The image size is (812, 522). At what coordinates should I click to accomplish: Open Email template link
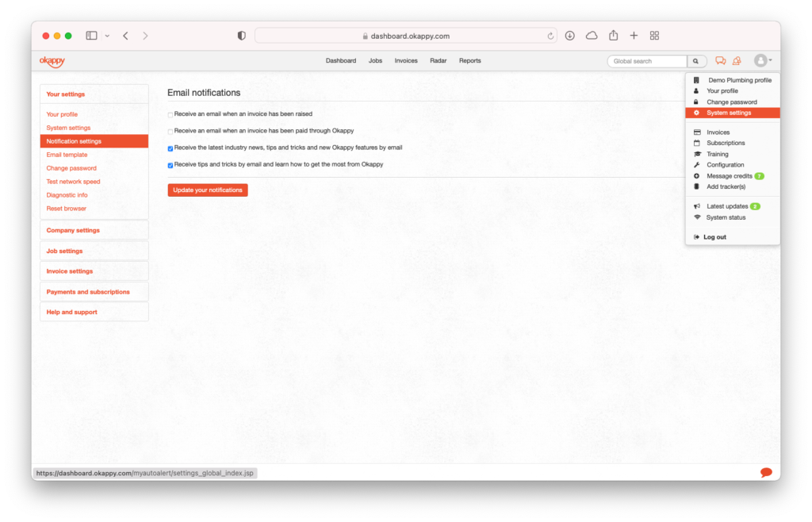67,155
